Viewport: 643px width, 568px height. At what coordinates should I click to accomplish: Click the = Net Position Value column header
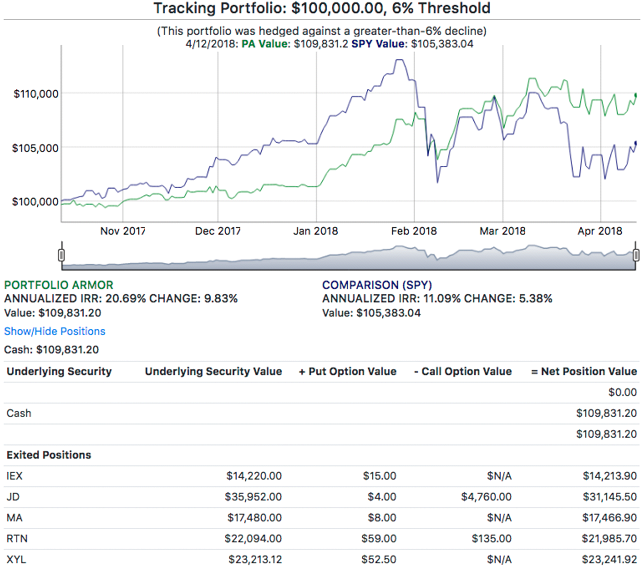pos(583,371)
